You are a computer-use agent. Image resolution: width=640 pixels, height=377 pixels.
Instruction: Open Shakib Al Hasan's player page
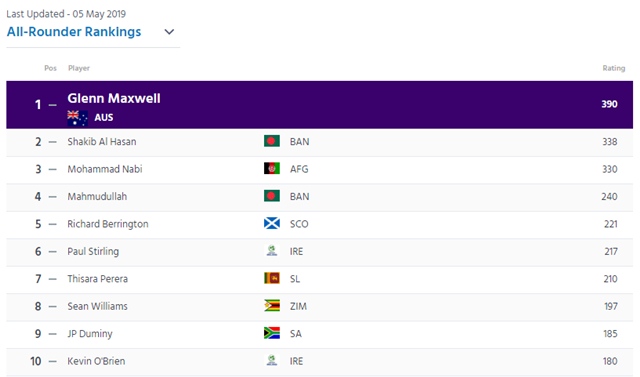(x=102, y=142)
